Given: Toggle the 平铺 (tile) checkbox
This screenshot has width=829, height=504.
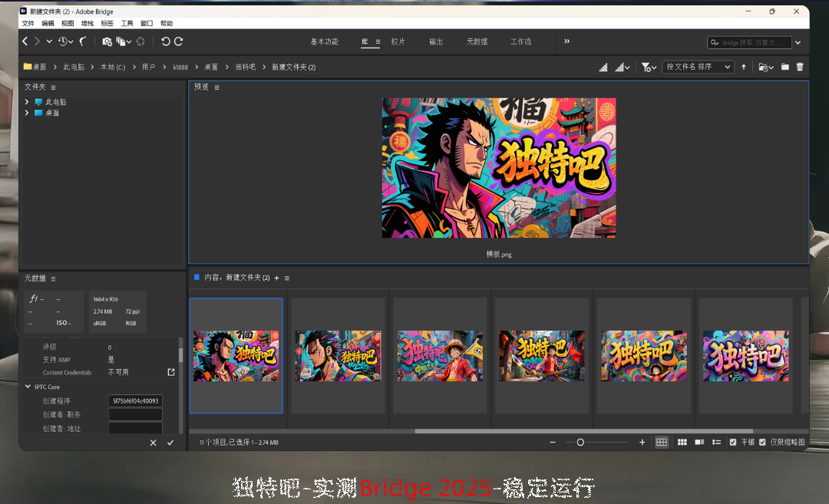Looking at the screenshot, I should [733, 443].
